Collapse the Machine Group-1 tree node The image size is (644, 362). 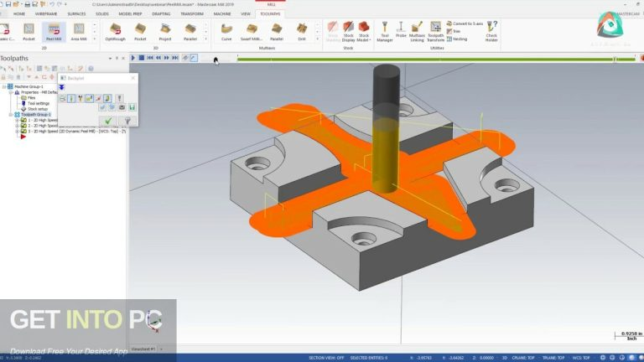[4, 85]
